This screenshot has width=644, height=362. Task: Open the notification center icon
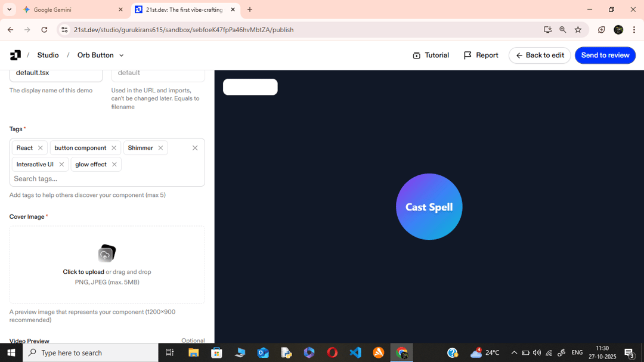pyautogui.click(x=629, y=352)
